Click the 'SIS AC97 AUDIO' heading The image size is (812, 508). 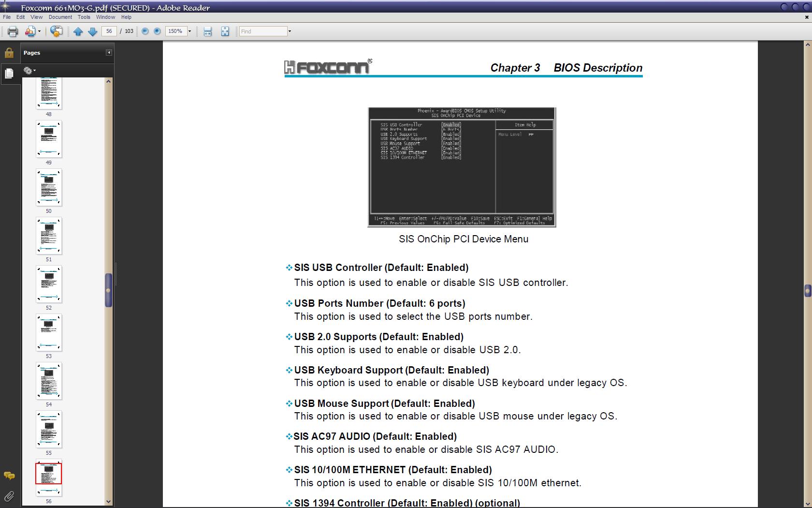(375, 436)
